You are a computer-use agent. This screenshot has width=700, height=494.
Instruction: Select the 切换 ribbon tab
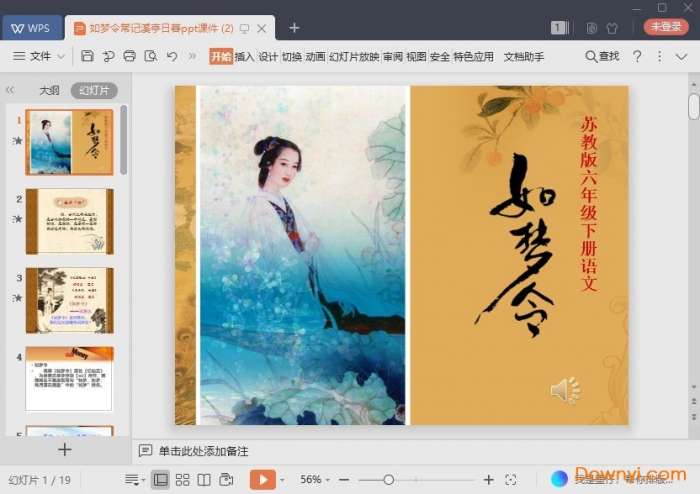click(x=292, y=57)
